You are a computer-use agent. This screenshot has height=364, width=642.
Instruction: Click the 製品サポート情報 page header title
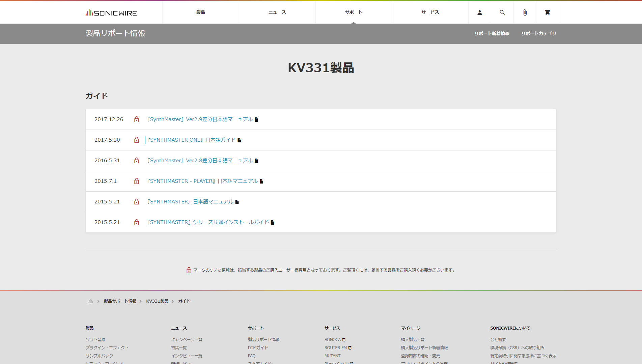115,33
